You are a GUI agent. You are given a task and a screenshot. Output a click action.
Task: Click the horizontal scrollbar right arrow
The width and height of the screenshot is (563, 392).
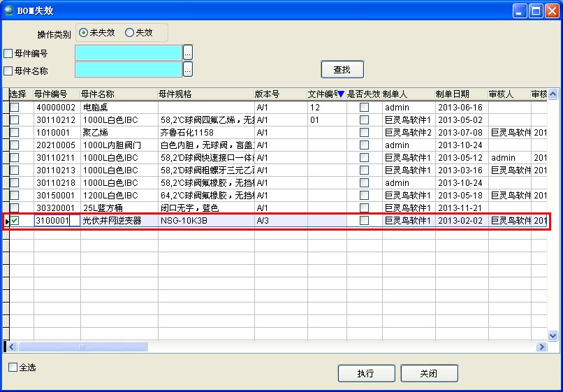[541, 347]
